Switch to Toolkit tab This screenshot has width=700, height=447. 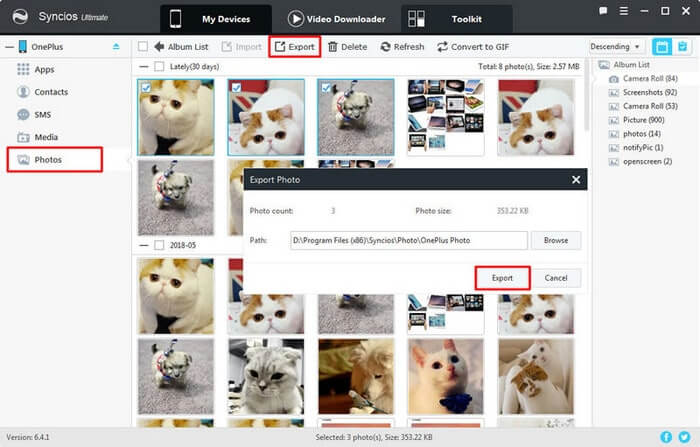click(x=456, y=19)
